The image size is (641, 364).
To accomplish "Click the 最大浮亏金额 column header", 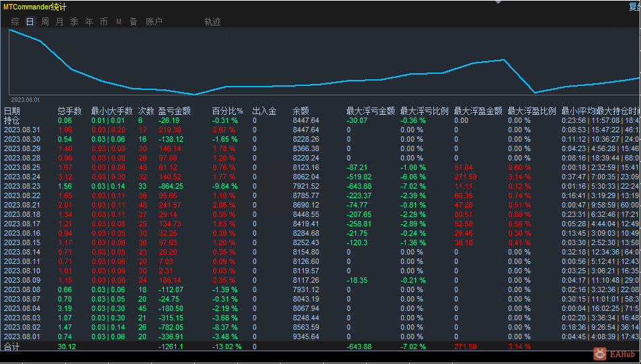I will 370,111.
